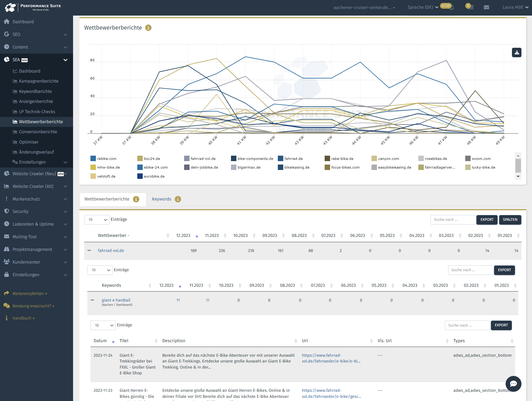Click the legend scroll down arrow
Viewport: 532px width, 401px height.
pyautogui.click(x=518, y=176)
